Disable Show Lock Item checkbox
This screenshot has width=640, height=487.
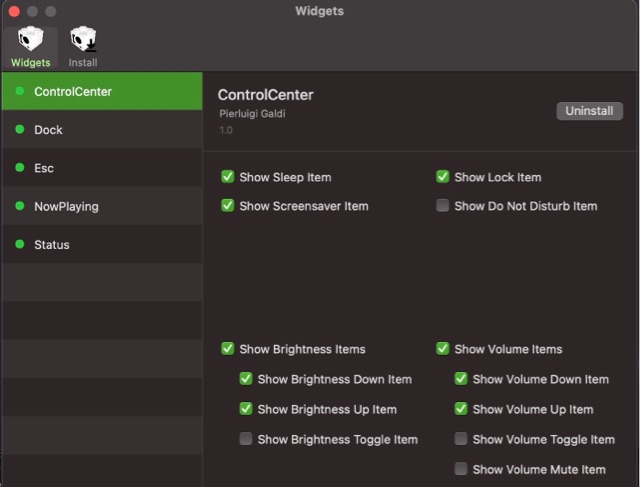coord(443,177)
